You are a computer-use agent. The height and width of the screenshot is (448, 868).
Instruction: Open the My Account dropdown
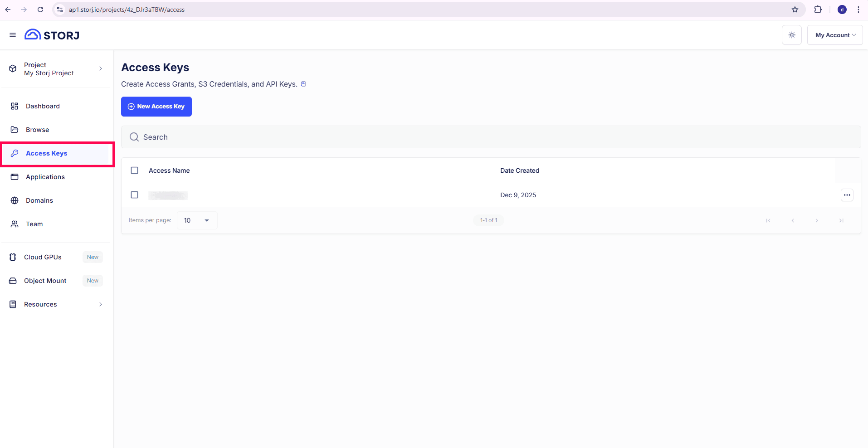click(834, 34)
